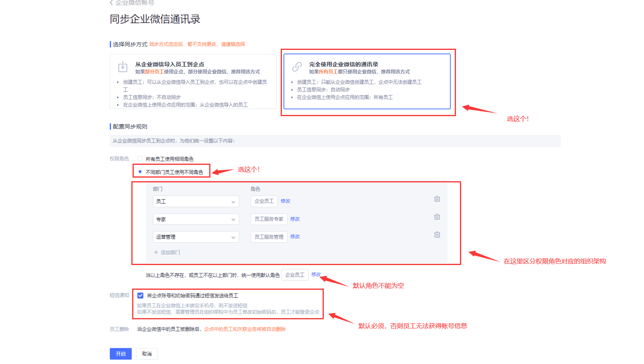Select the 从企业微信导入员工到企点 sync option
Screen dimensions: 644x364
tap(193, 81)
